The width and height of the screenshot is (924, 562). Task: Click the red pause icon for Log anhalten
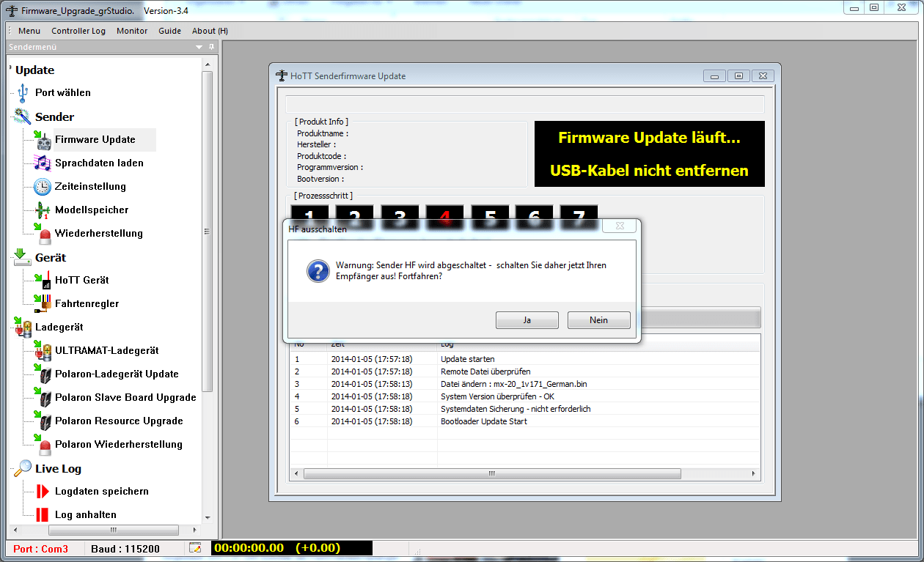pos(43,514)
